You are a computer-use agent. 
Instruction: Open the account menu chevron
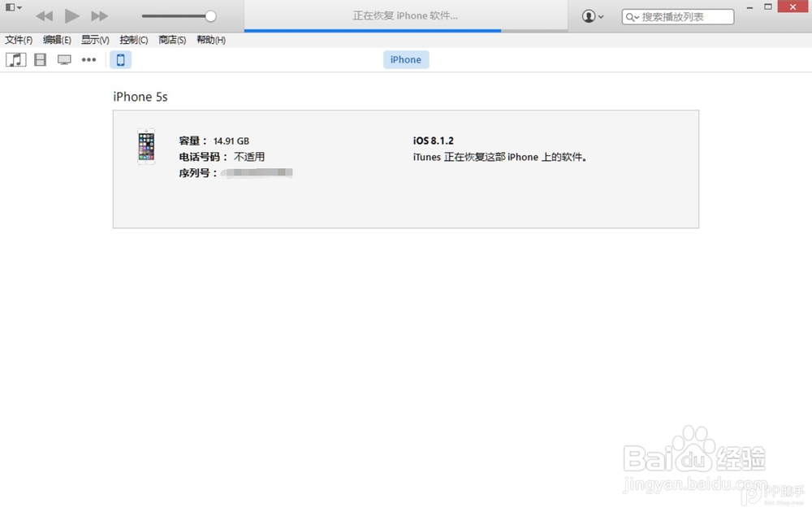[600, 15]
